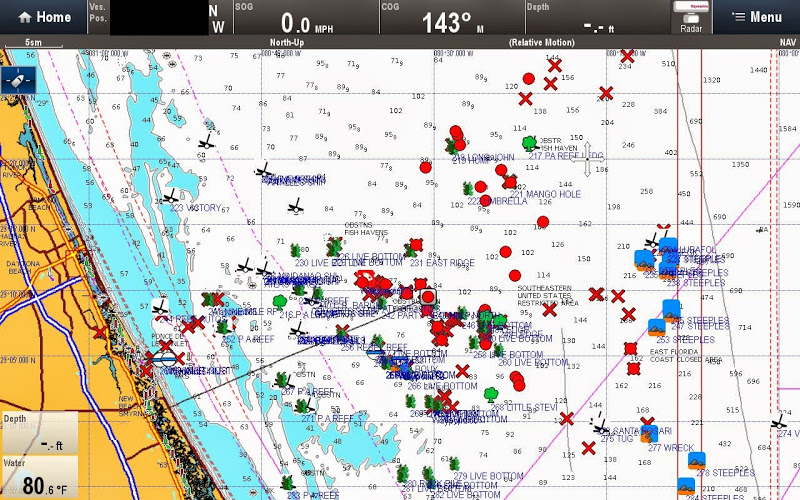Select the red X mark near depth 144 at top

pyautogui.click(x=555, y=66)
